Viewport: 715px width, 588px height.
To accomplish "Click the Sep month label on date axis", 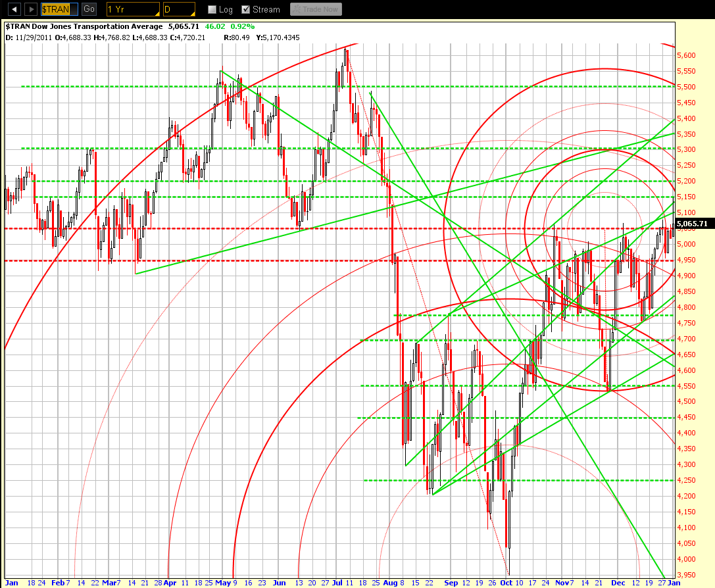I will point(451,583).
